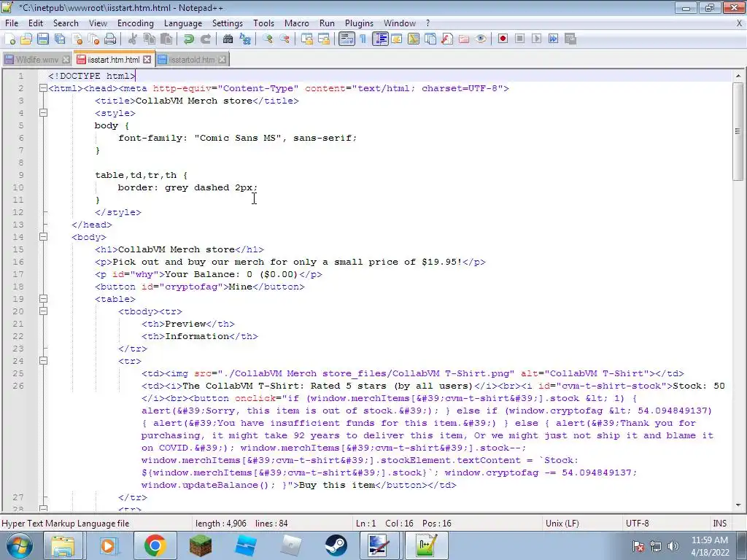Open the Language menu

pos(183,23)
